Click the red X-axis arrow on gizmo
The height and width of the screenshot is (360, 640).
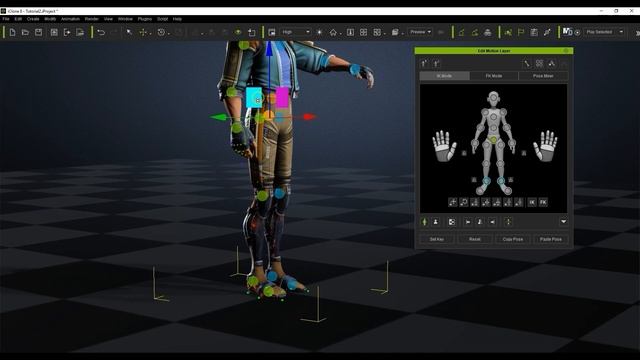point(309,117)
